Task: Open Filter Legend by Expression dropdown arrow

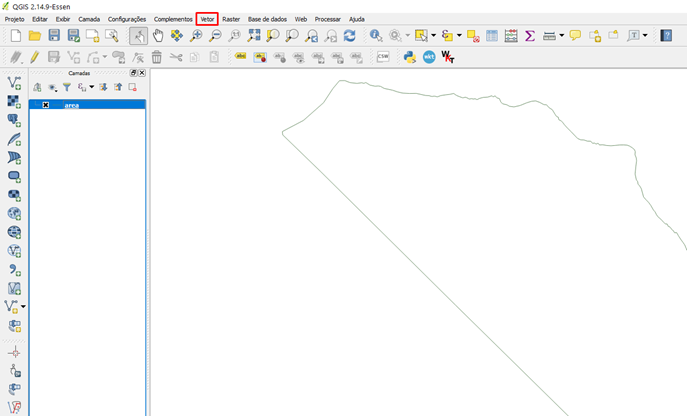Action: tap(92, 87)
